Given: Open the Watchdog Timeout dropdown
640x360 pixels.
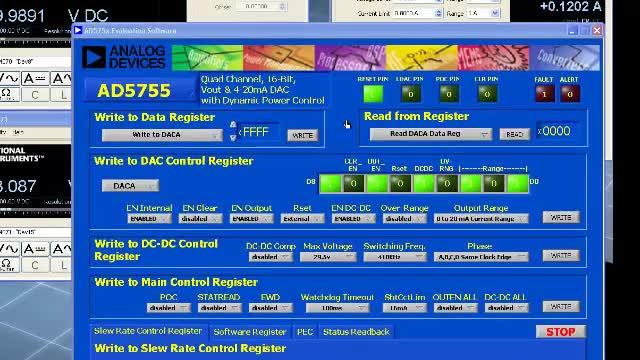Looking at the screenshot, I should (338, 308).
